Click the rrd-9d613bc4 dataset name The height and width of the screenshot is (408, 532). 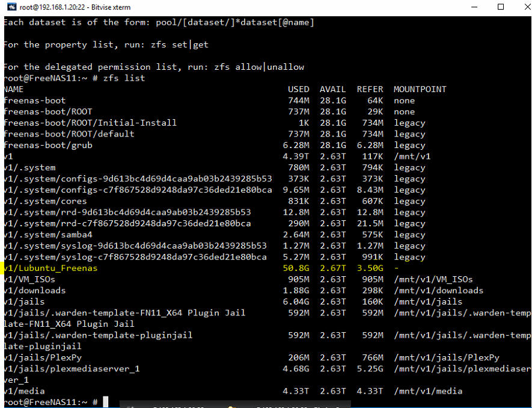pyautogui.click(x=127, y=212)
